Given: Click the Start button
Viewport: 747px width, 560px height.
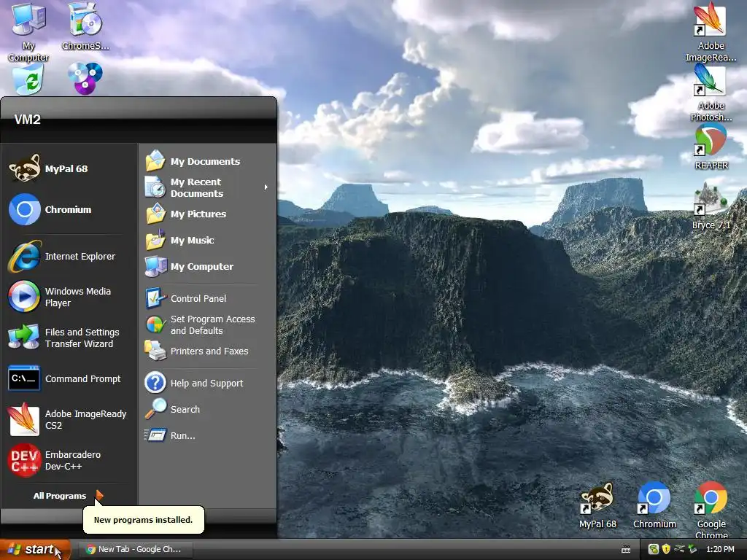Looking at the screenshot, I should pos(35,550).
